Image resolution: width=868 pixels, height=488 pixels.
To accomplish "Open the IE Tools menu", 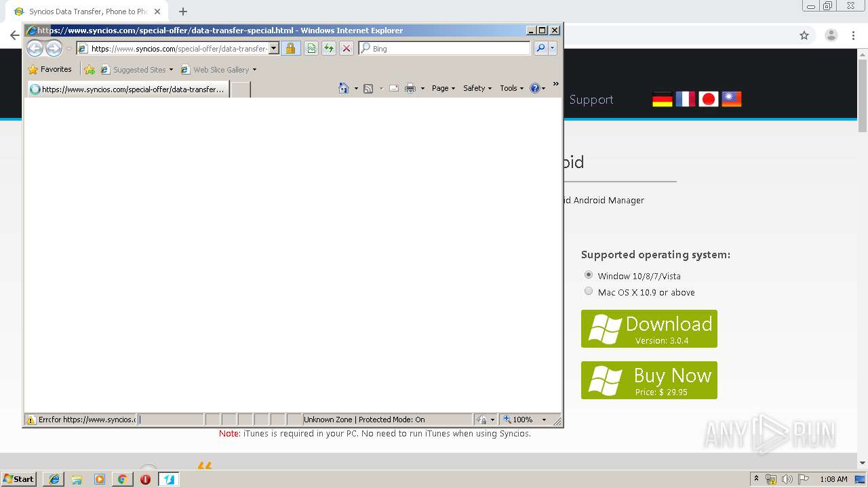I will (x=512, y=88).
